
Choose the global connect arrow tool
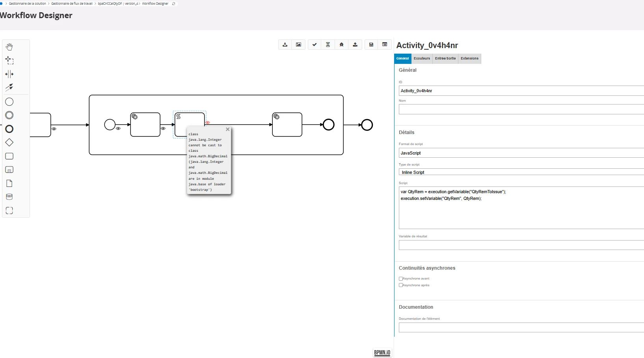(x=9, y=87)
